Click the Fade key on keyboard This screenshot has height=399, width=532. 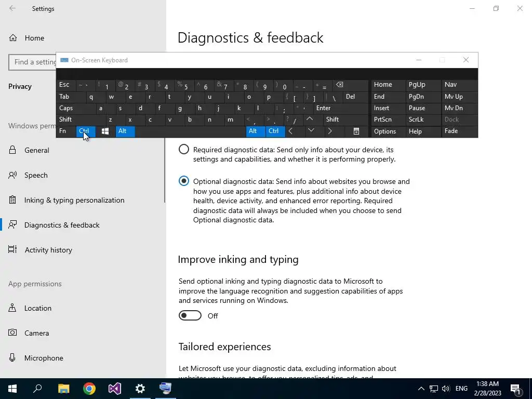pyautogui.click(x=459, y=131)
